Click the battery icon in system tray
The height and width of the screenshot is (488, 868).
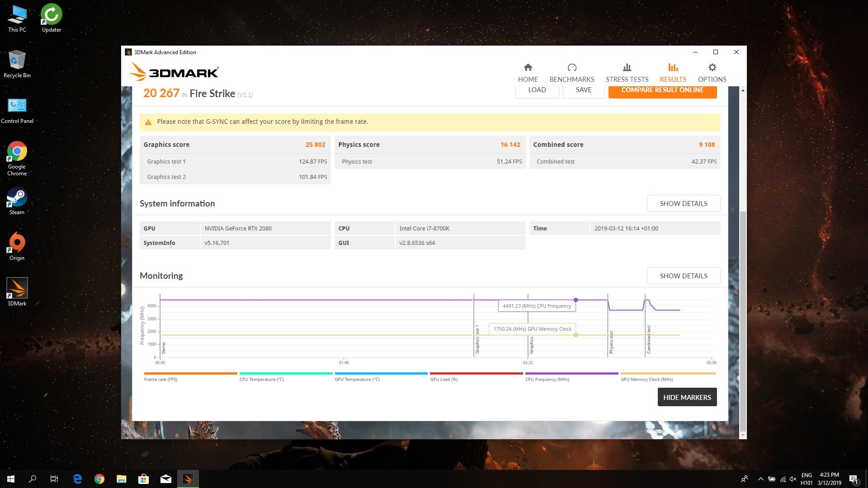772,479
